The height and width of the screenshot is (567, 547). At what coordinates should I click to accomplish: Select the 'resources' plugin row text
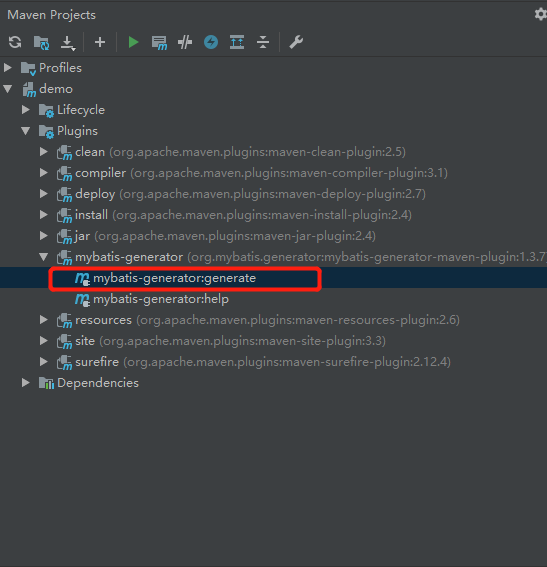tap(268, 320)
